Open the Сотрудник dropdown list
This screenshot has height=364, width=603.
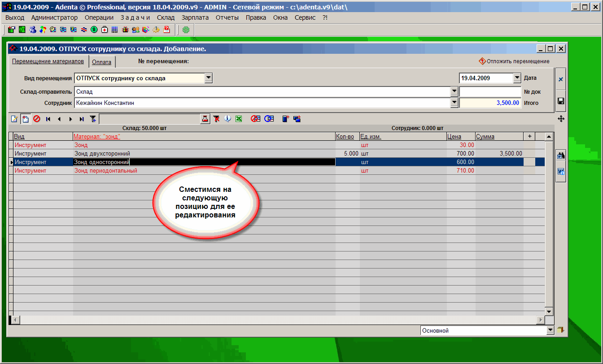tap(454, 103)
